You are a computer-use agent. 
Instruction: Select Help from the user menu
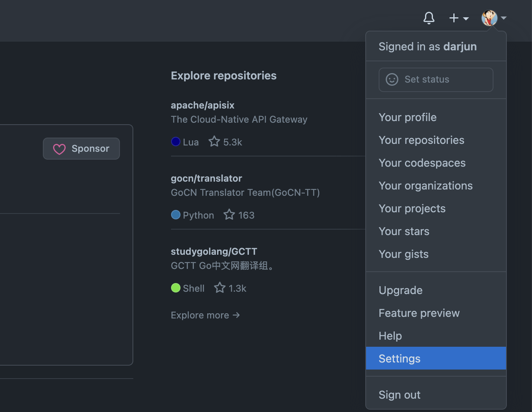pyautogui.click(x=436, y=336)
